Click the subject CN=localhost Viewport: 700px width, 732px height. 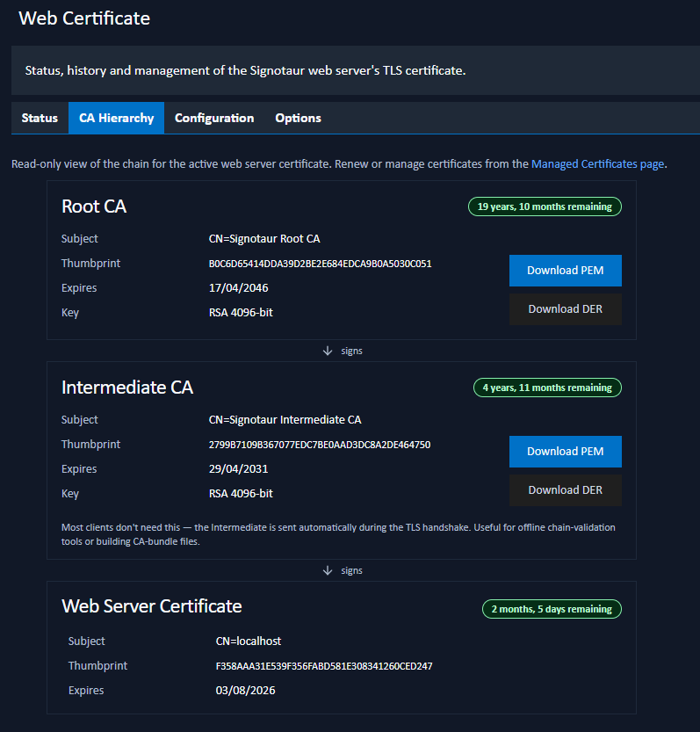(x=249, y=641)
